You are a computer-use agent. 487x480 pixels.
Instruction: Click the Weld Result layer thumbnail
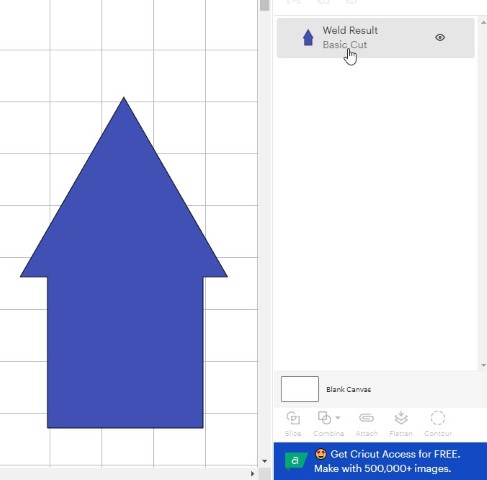pos(308,37)
